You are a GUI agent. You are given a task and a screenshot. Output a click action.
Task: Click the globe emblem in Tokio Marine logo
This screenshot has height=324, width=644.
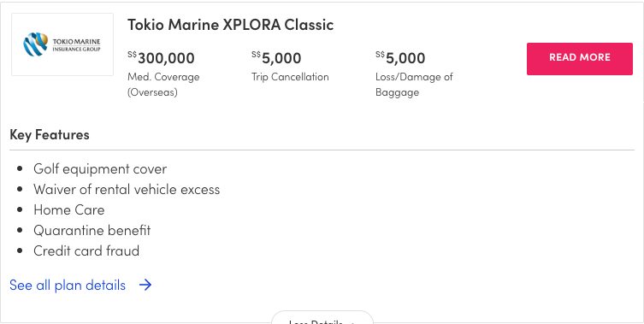35,44
